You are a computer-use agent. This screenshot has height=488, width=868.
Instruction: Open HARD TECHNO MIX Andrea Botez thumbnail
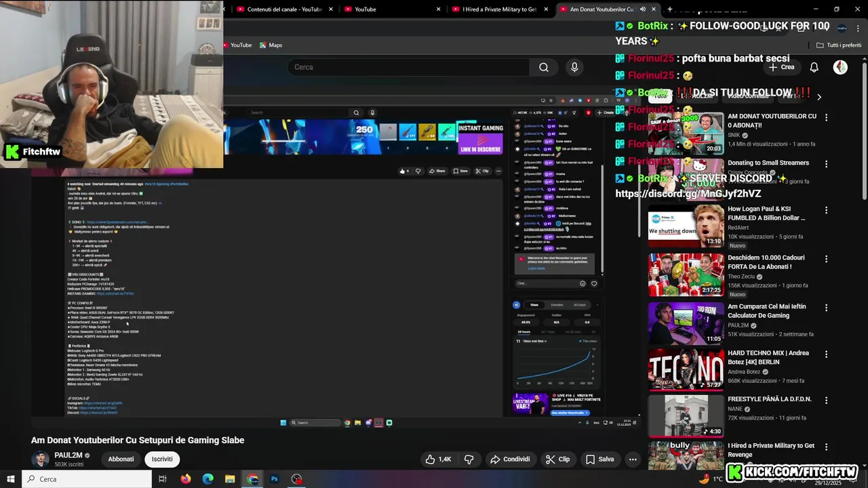click(686, 370)
